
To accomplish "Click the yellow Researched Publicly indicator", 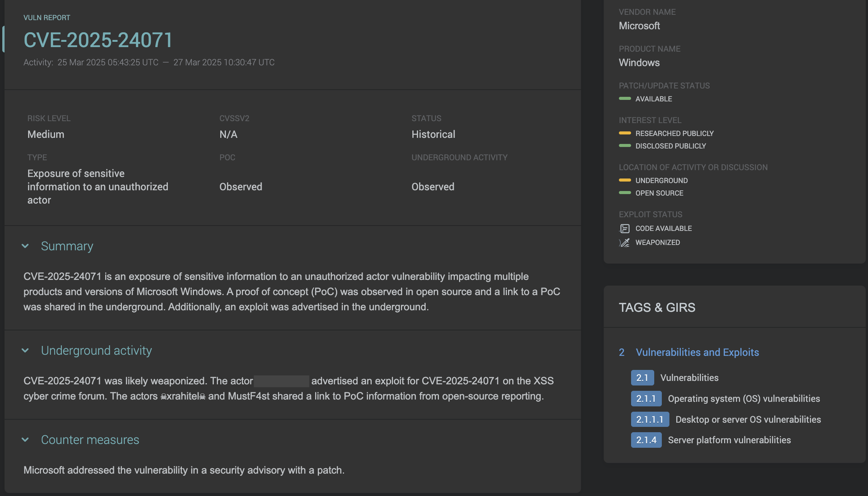I will [x=625, y=133].
